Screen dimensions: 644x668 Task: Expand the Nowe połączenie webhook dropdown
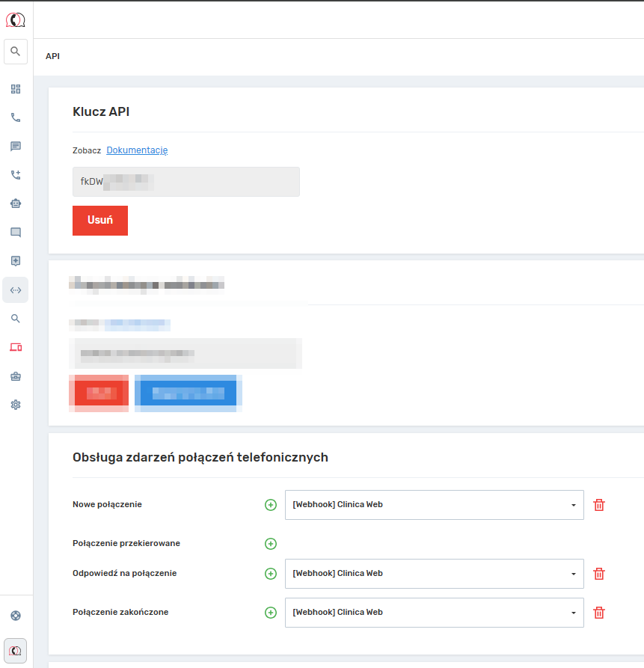pos(434,505)
